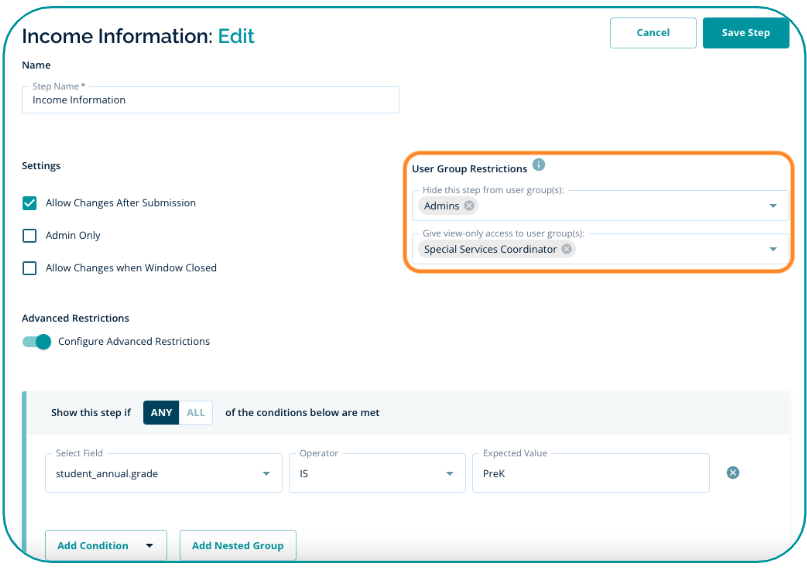Enable the Admin Only checkbox
Screen dimensions: 807x569
tap(30, 236)
